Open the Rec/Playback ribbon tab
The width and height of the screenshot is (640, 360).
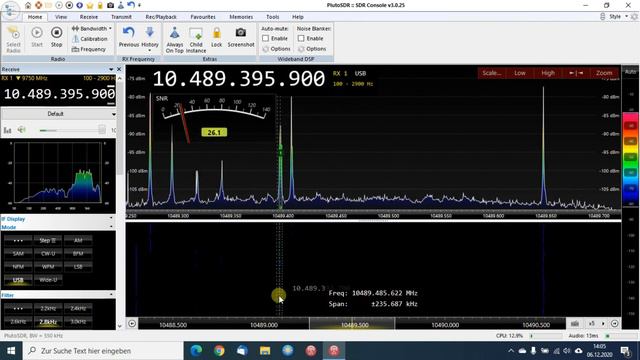click(x=161, y=17)
